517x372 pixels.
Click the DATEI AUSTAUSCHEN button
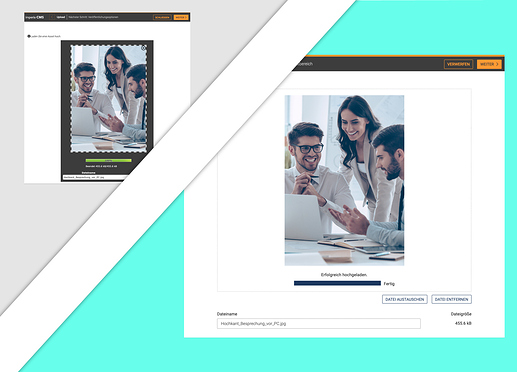click(x=405, y=299)
